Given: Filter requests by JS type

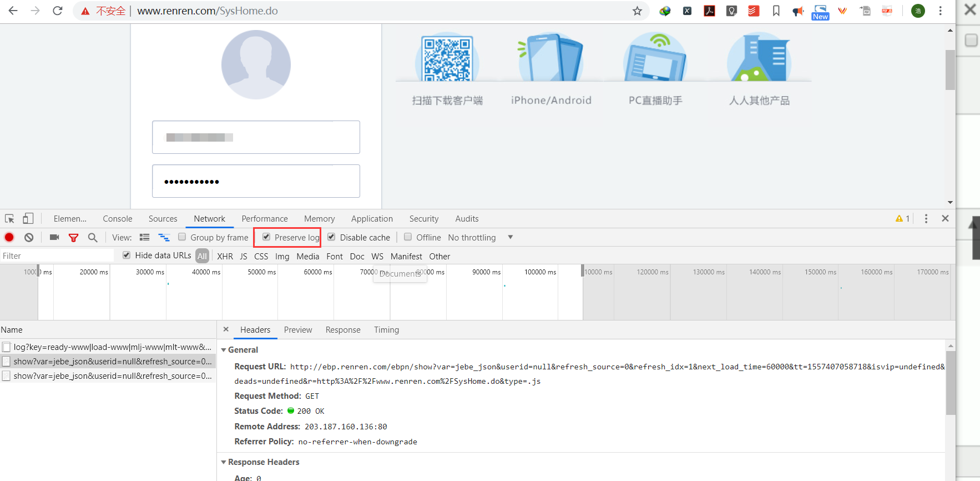Looking at the screenshot, I should click(244, 257).
